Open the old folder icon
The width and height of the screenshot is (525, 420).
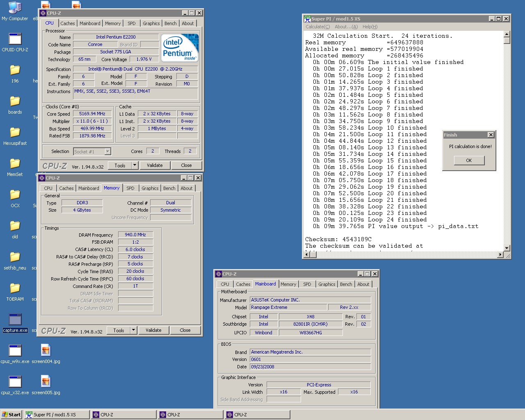(x=15, y=230)
